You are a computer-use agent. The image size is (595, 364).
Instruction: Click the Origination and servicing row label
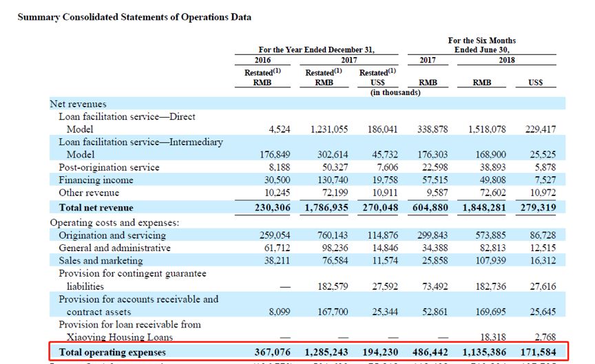[x=112, y=235]
